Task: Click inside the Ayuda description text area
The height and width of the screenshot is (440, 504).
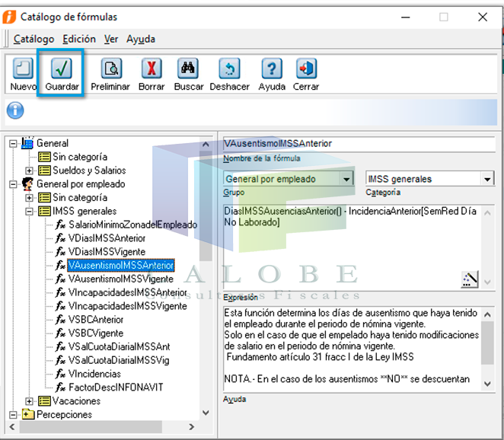Action: [x=352, y=349]
